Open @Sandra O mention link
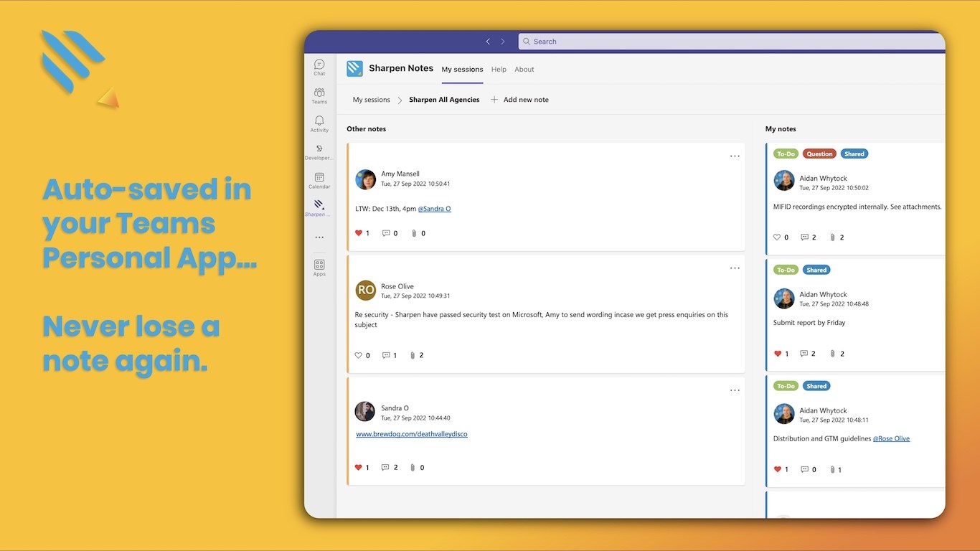Image resolution: width=980 pixels, height=551 pixels. (435, 209)
